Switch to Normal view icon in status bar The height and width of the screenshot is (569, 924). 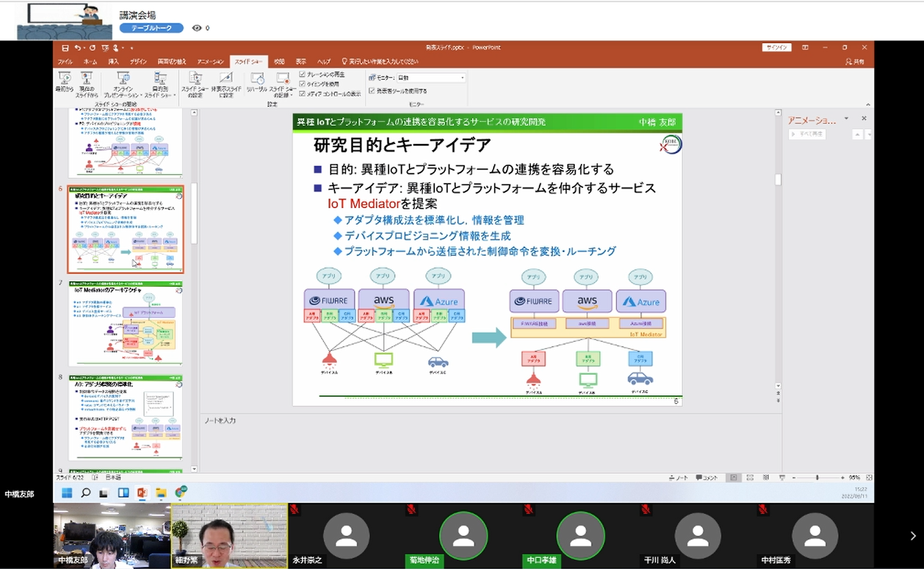[734, 478]
